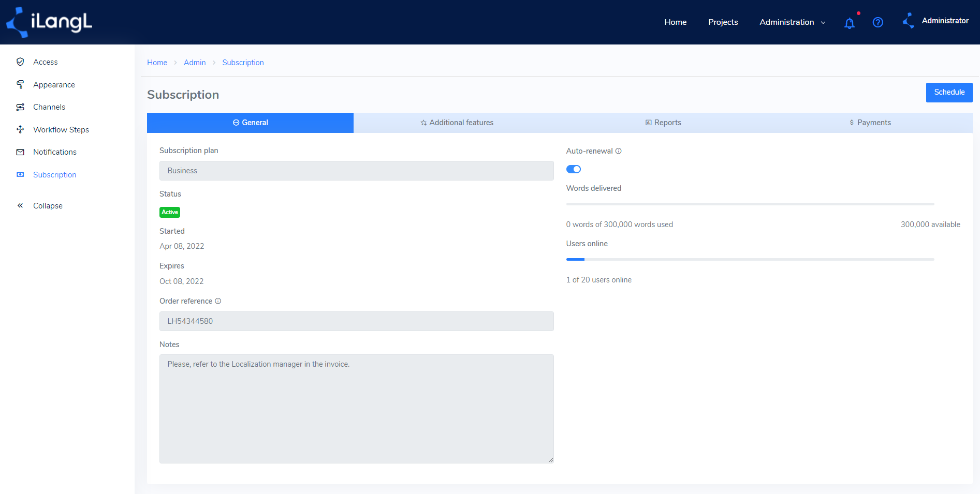Open Home in the top navigation

pos(676,22)
